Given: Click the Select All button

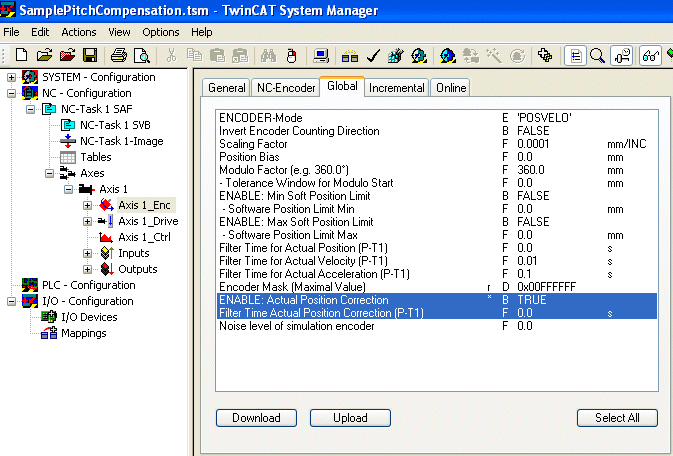Looking at the screenshot, I should coord(617,418).
